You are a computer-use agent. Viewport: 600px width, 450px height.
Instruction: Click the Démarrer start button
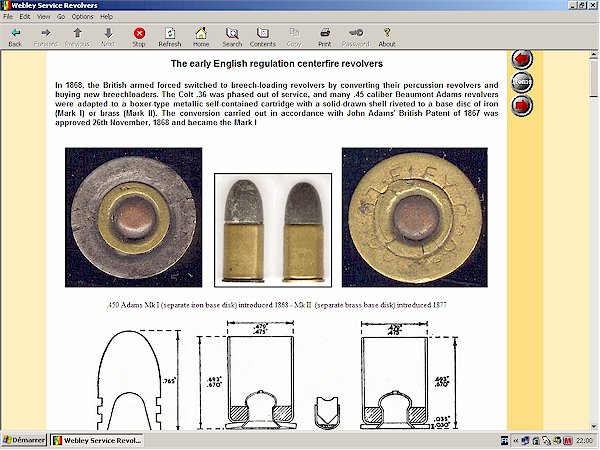pos(24,440)
